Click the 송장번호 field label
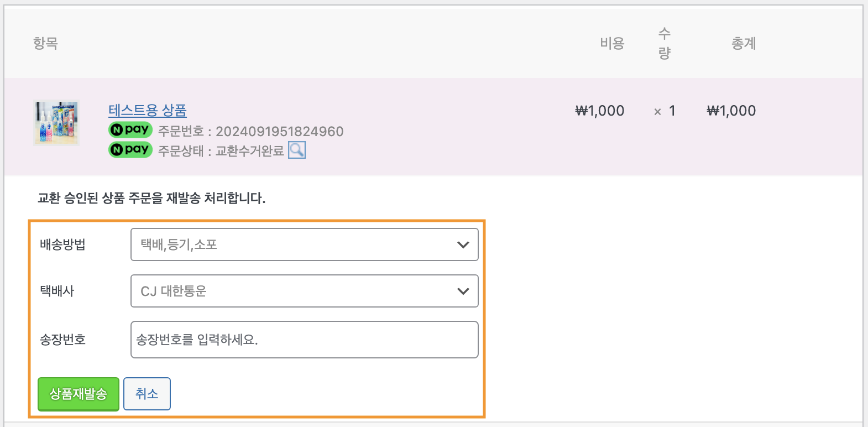Viewport: 868px width, 427px height. tap(63, 340)
